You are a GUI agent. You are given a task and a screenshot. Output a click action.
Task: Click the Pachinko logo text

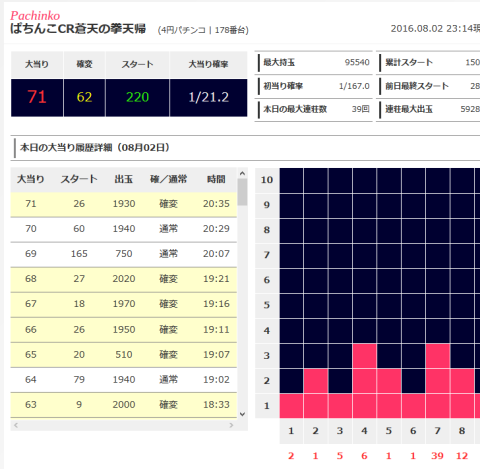[x=35, y=16]
